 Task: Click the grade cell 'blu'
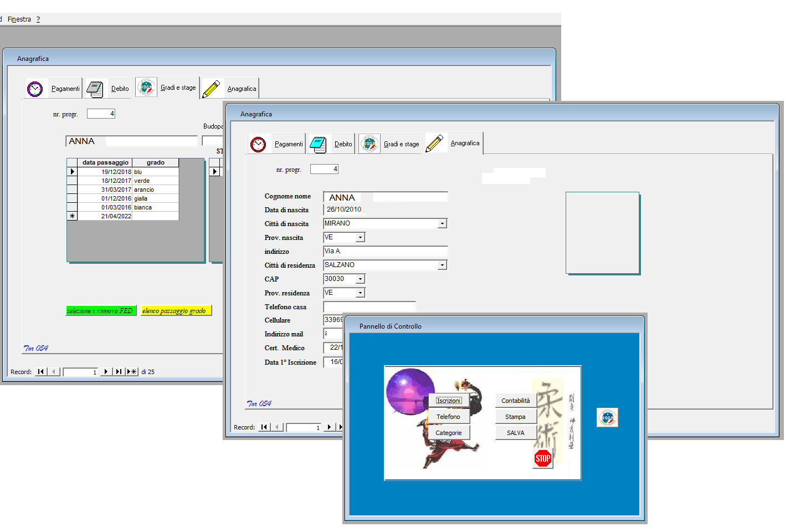(156, 172)
